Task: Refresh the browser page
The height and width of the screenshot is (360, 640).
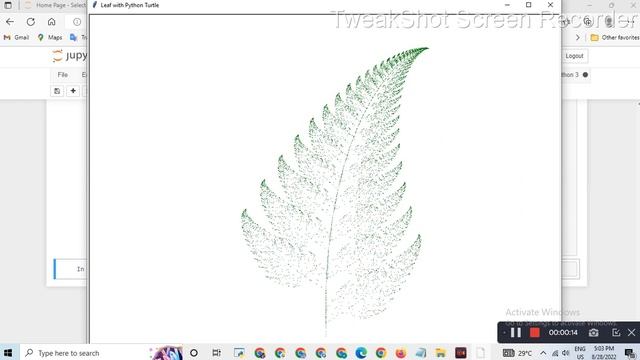Action: (x=31, y=22)
